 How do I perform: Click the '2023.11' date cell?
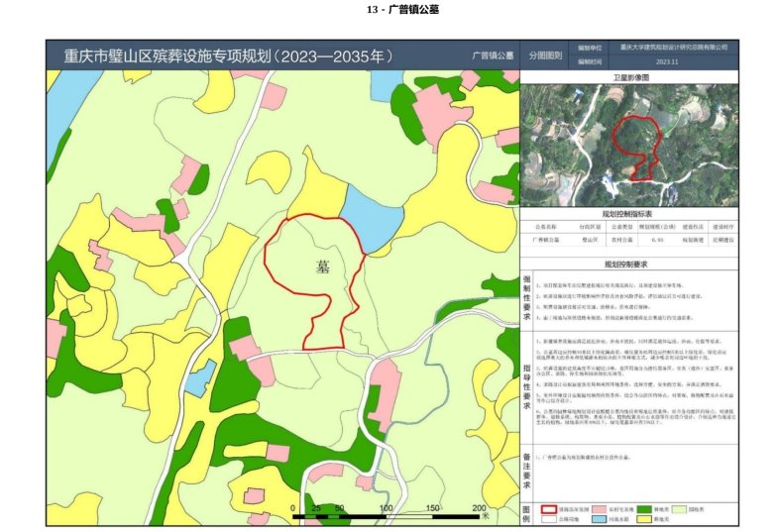666,62
